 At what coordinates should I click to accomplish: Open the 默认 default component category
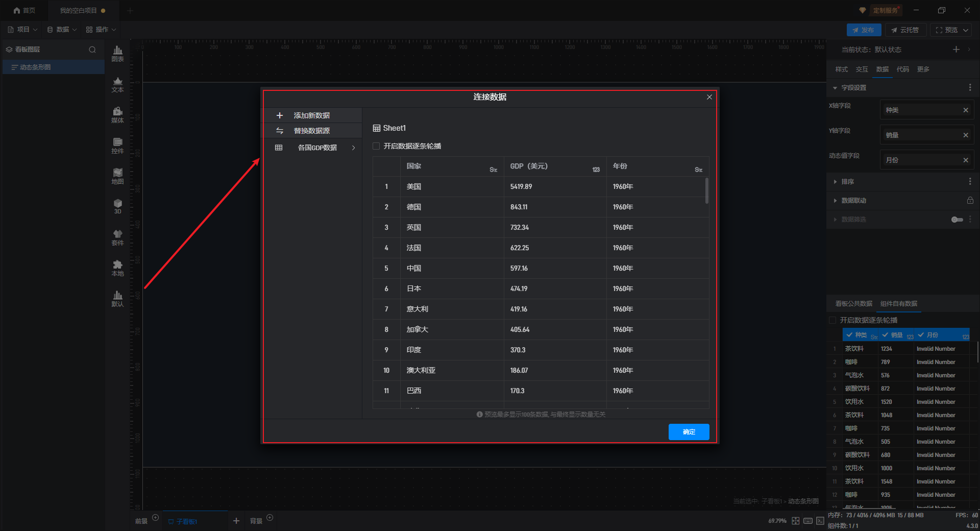click(x=117, y=299)
